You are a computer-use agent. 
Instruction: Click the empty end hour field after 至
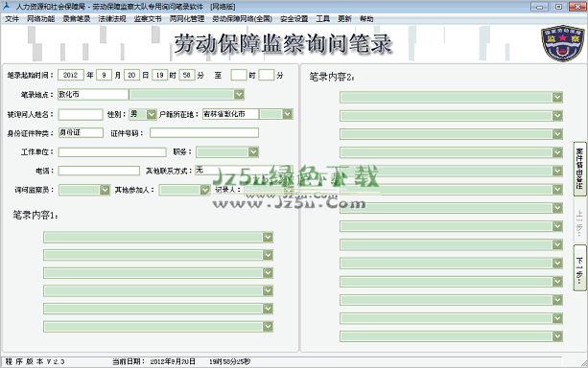[x=239, y=75]
